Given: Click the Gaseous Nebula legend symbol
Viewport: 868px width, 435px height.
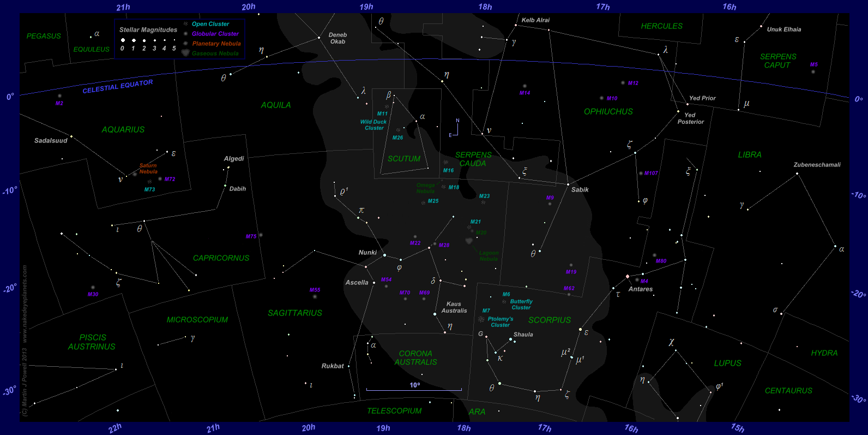Looking at the screenshot, I should tap(186, 53).
